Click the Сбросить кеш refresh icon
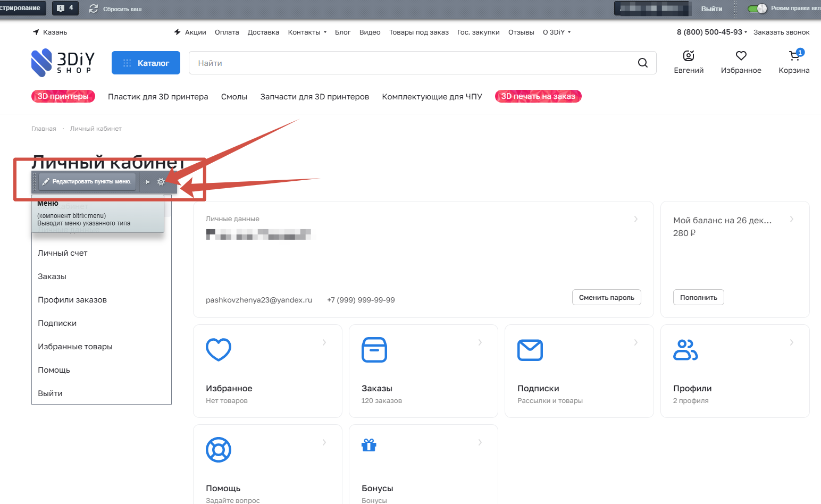 [94, 9]
